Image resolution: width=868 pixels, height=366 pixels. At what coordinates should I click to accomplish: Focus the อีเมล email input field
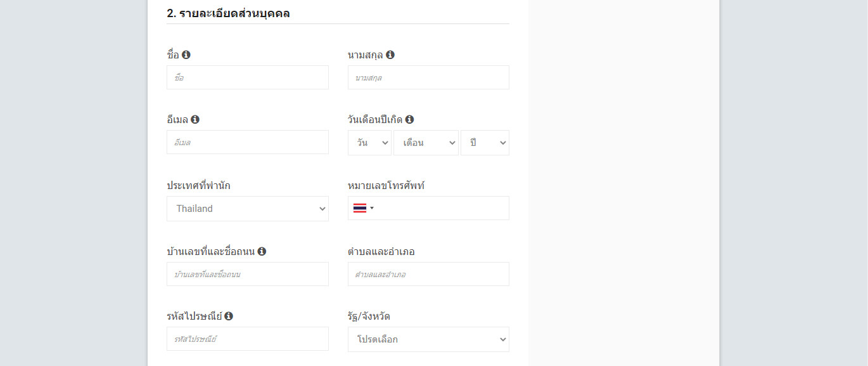248,142
